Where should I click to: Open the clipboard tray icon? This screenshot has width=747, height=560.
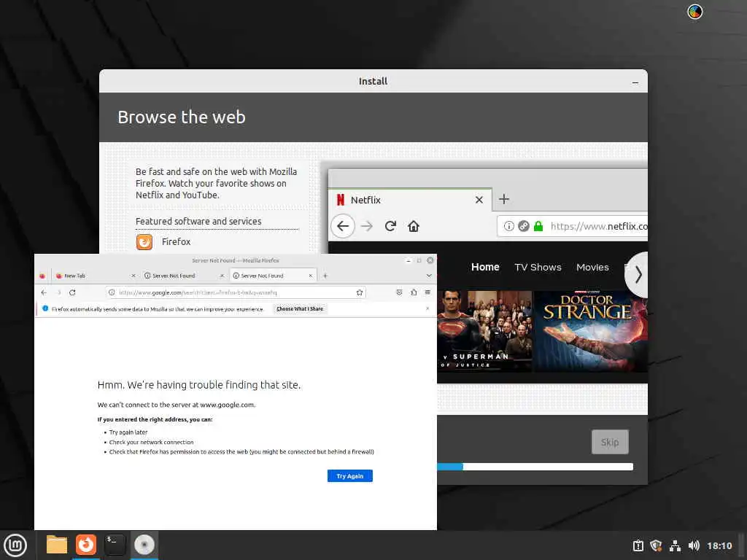tap(638, 545)
